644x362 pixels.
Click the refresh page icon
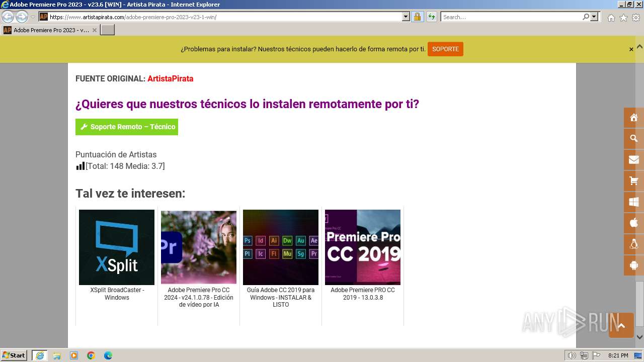click(432, 17)
